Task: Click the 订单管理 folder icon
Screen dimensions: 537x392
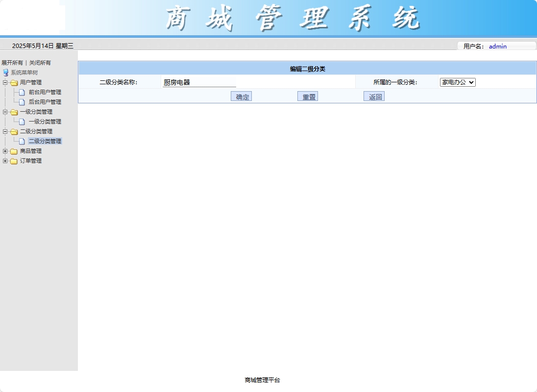Action: pos(13,161)
